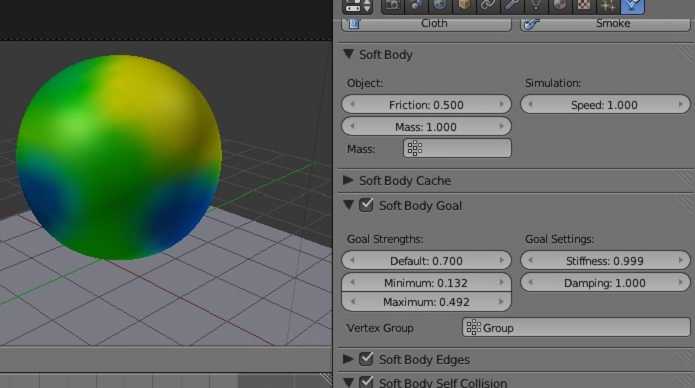Click the Soft Body Cache title text

405,180
